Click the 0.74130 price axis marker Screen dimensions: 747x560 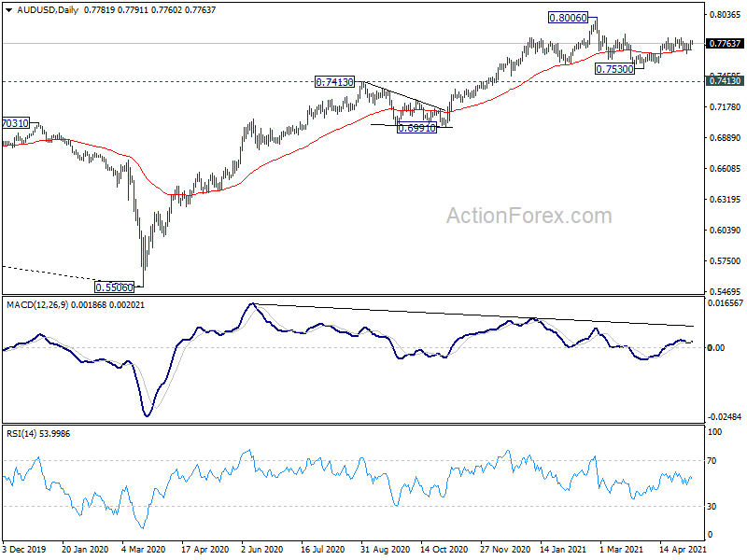pos(726,81)
